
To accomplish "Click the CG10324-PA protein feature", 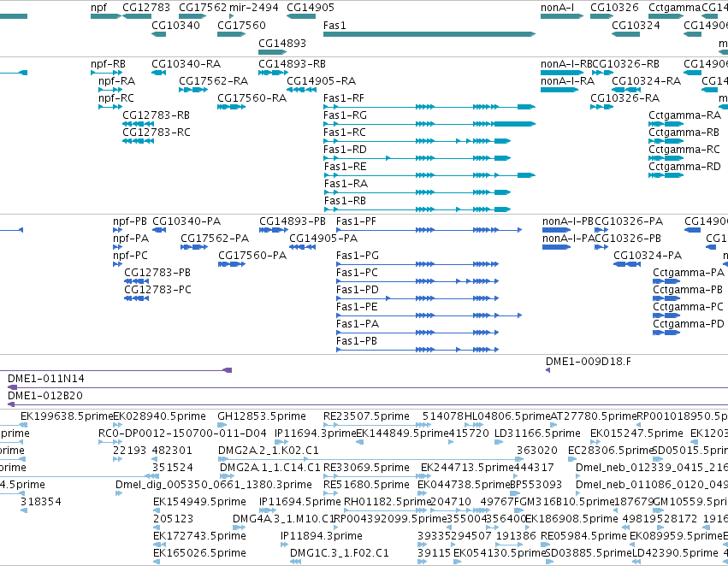I will point(627,264).
